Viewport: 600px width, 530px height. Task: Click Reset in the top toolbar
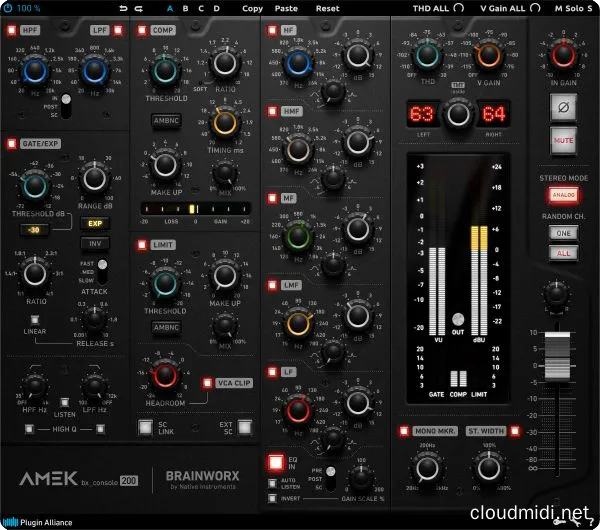tap(327, 8)
